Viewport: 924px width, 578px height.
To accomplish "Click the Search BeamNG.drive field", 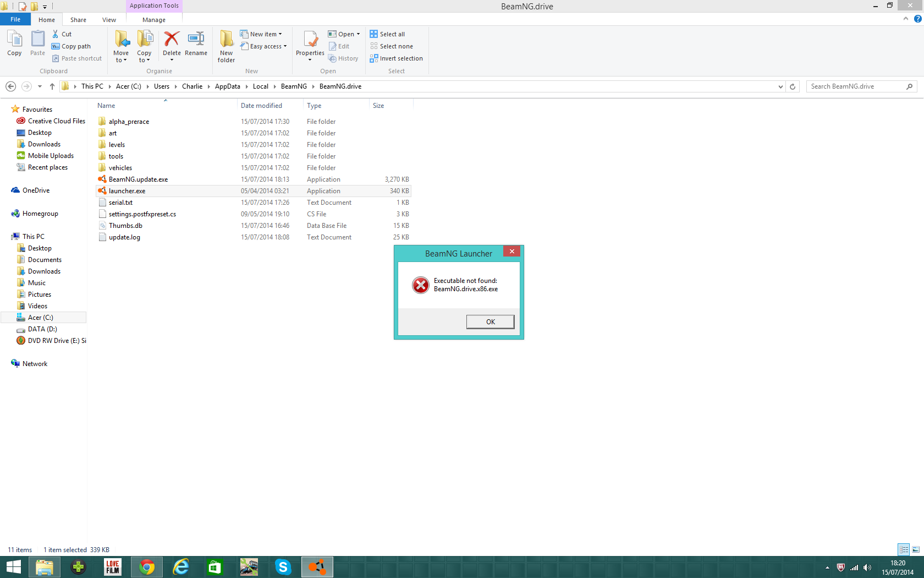I will (x=861, y=86).
